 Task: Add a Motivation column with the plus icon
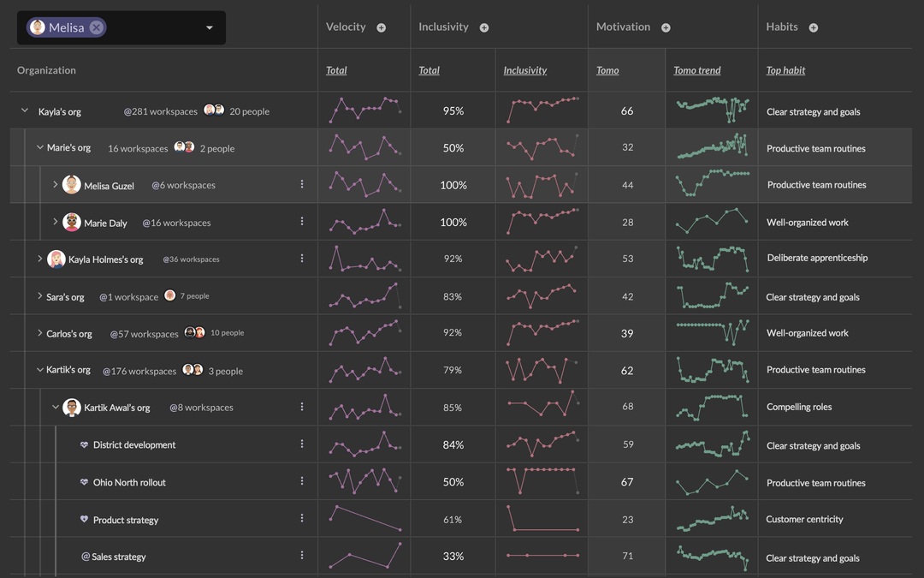666,27
